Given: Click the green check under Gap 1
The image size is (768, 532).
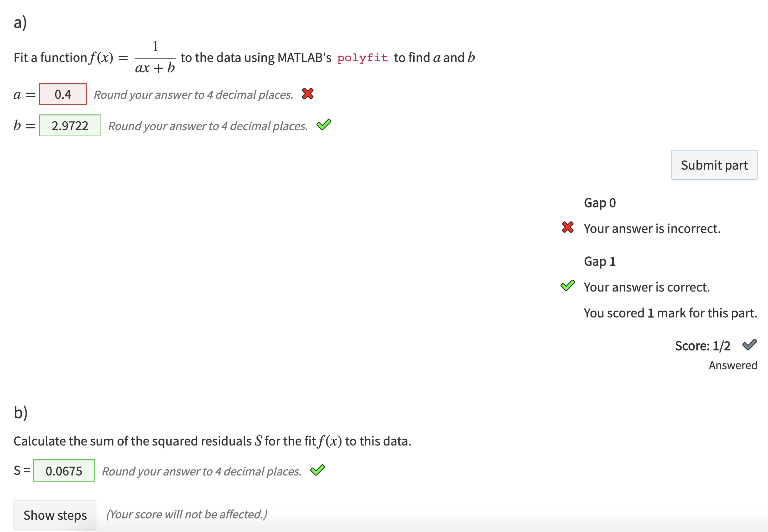Looking at the screenshot, I should (568, 286).
